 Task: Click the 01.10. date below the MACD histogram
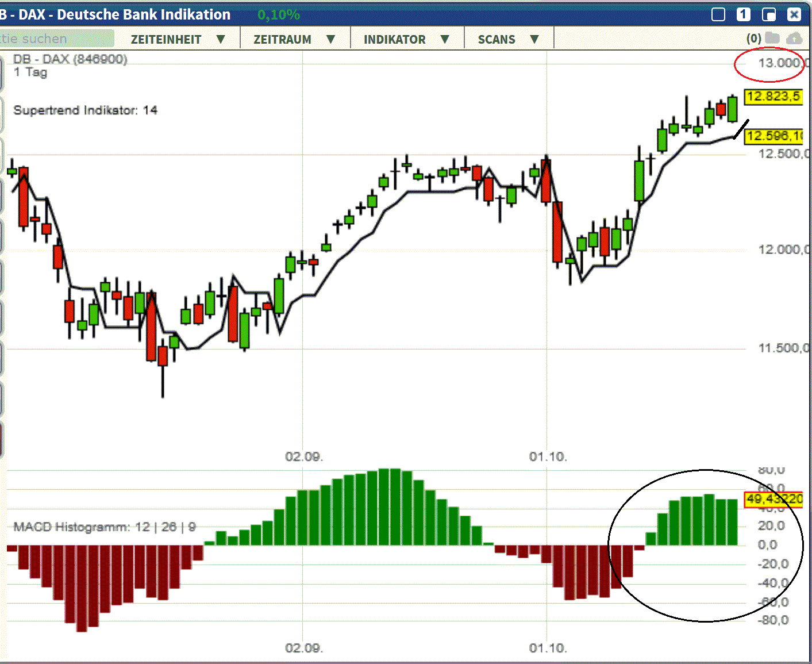click(548, 648)
